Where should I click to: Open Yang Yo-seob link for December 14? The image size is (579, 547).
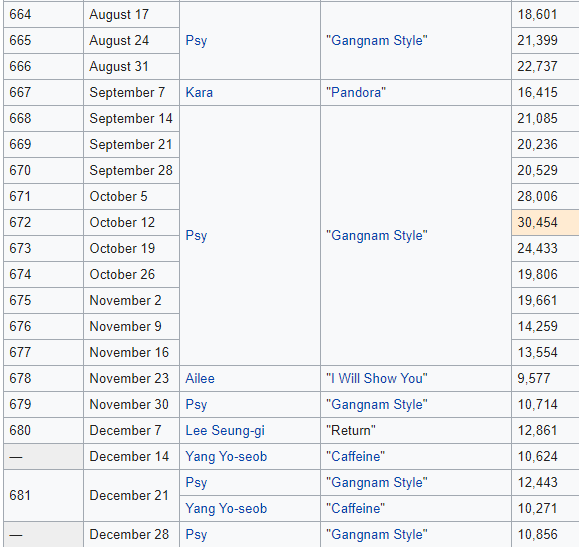[226, 457]
